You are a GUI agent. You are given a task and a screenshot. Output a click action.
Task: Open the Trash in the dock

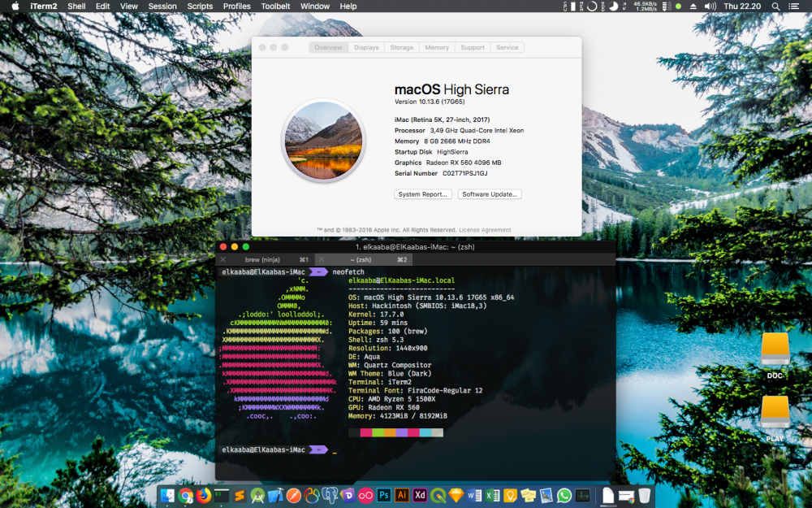(644, 496)
